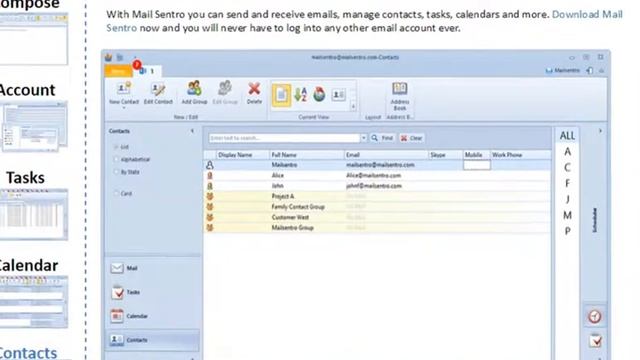Filter contacts by letter A
Screen dimensions: 640x360
click(567, 151)
